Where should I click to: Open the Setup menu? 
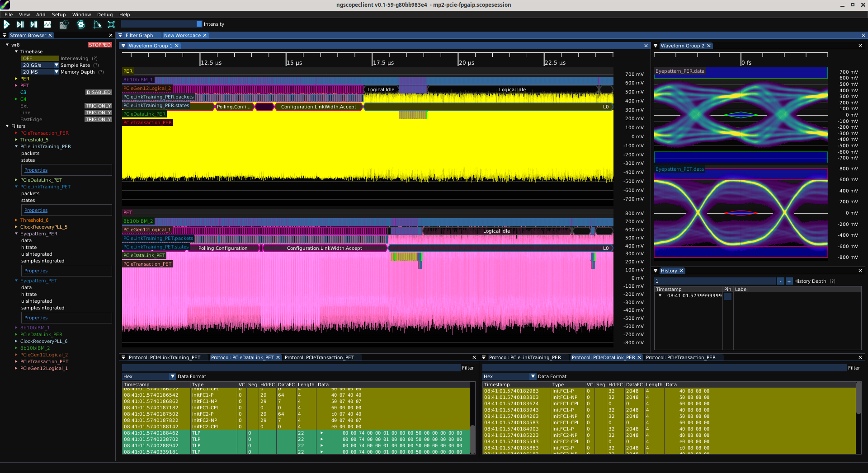click(x=59, y=15)
